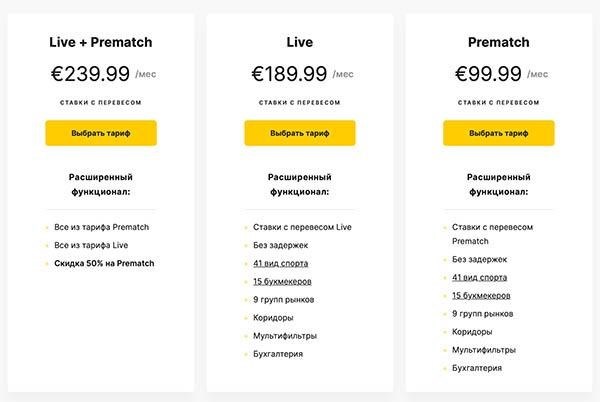Click the Live + Prematch plan title
This screenshot has height=402, width=600.
tap(101, 42)
